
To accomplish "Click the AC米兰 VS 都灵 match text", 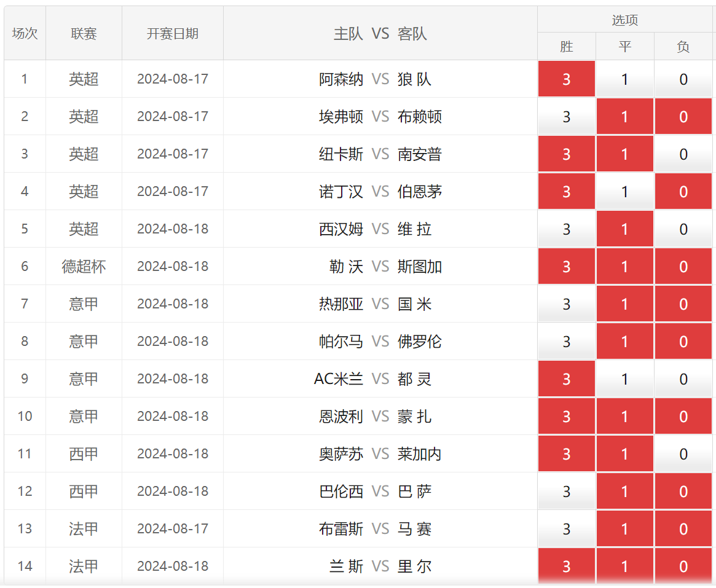I will [x=372, y=378].
